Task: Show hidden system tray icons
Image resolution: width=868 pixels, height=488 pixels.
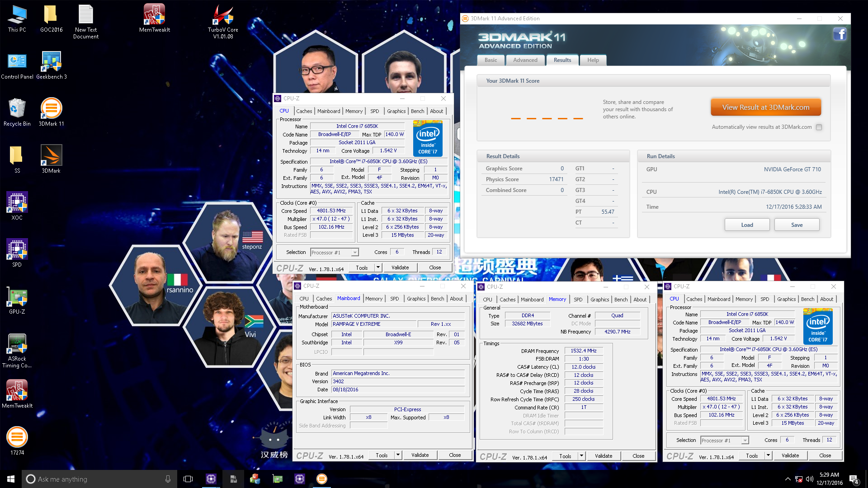Action: coord(788,479)
